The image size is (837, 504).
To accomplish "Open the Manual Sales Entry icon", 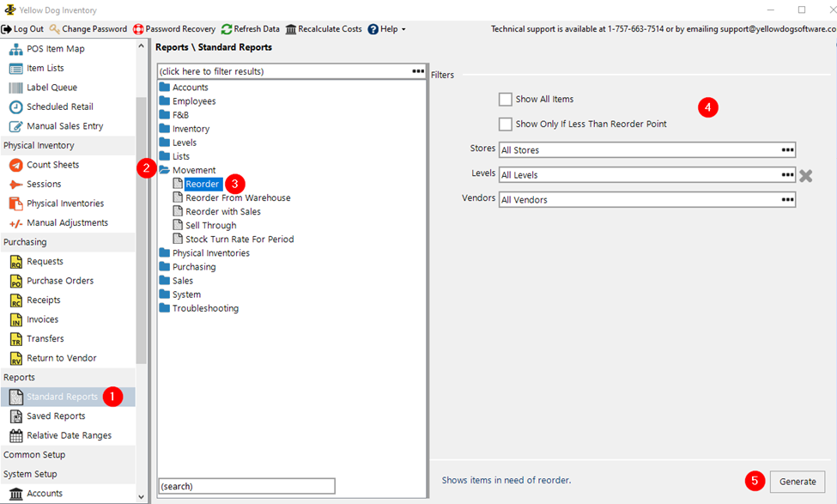I will click(x=16, y=126).
